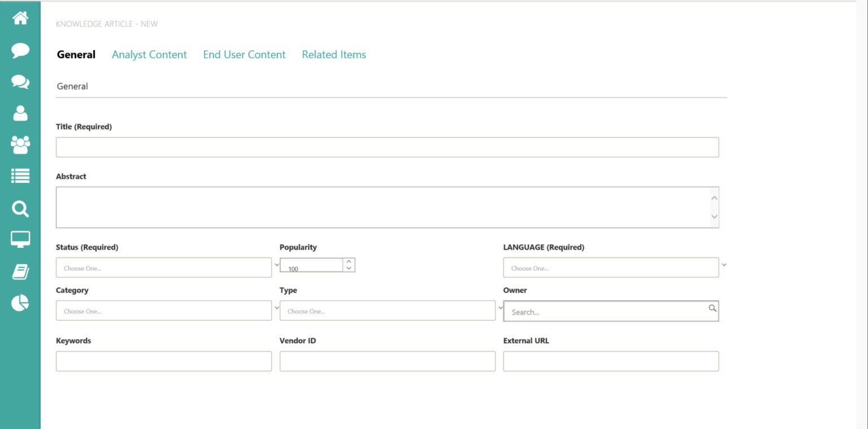Click the list view icon in sidebar
This screenshot has width=868, height=429.
[20, 176]
